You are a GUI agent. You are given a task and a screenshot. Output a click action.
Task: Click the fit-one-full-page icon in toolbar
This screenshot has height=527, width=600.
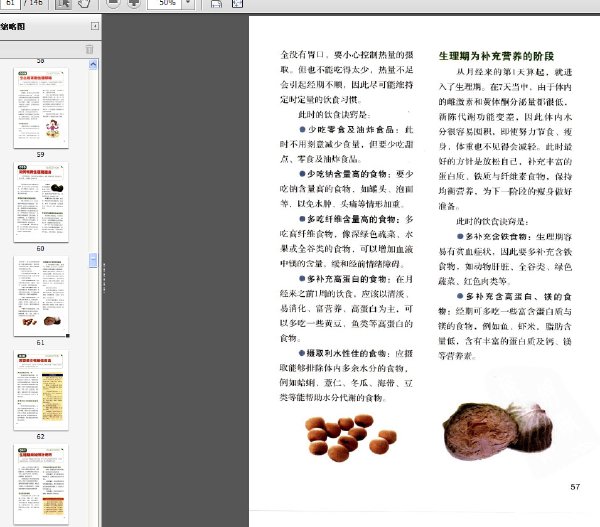pos(237,4)
